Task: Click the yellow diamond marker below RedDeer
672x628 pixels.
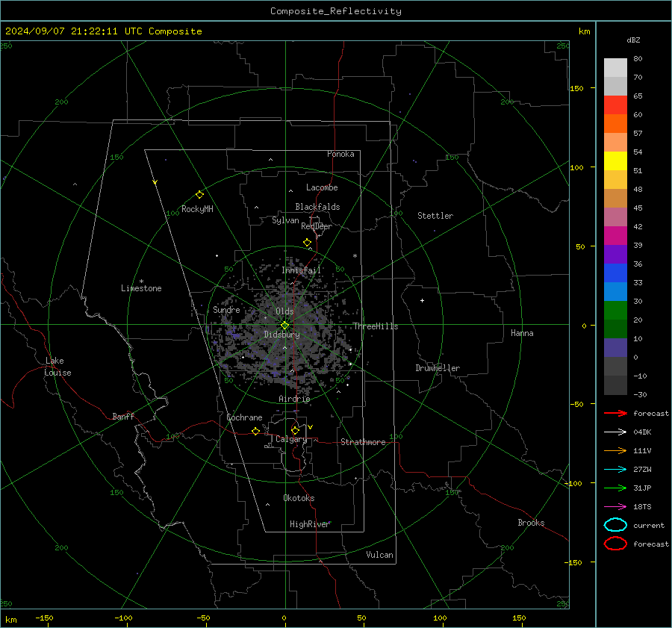Action: coord(308,243)
